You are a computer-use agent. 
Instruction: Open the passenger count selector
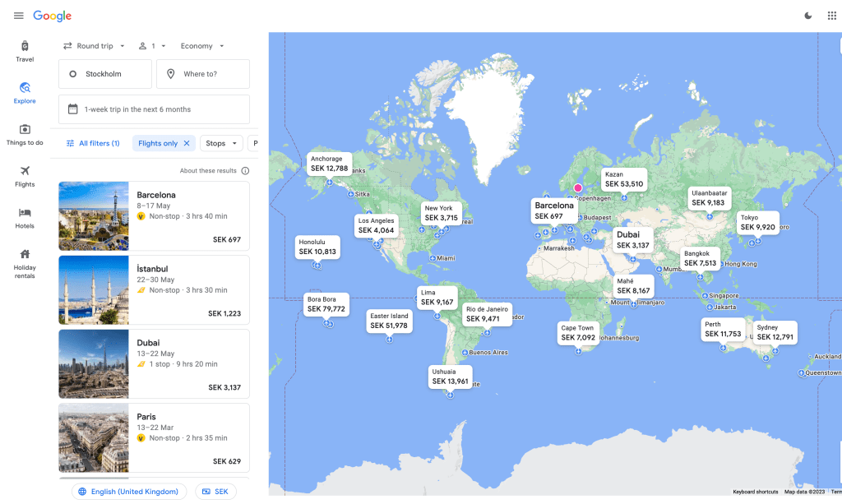[x=152, y=46]
